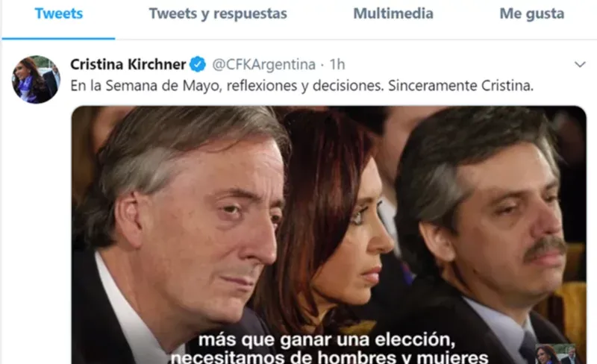Open the tweet via its 1h timestamp

pos(337,64)
